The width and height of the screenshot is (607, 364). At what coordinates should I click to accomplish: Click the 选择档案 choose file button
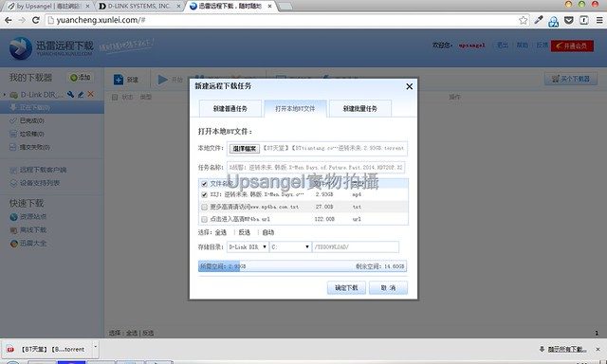(x=245, y=149)
